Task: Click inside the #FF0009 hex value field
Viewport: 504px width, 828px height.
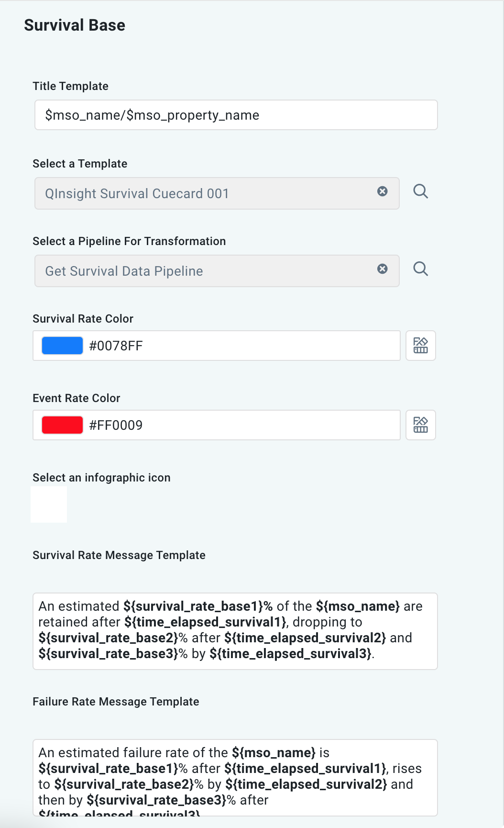Action: [x=215, y=425]
